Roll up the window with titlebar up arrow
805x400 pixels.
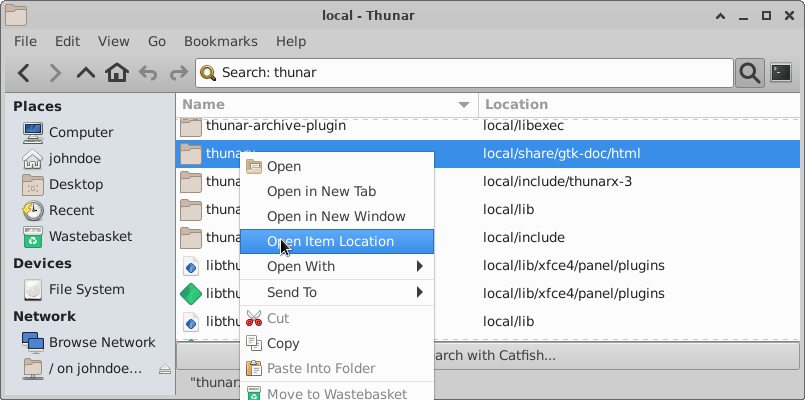pos(720,16)
